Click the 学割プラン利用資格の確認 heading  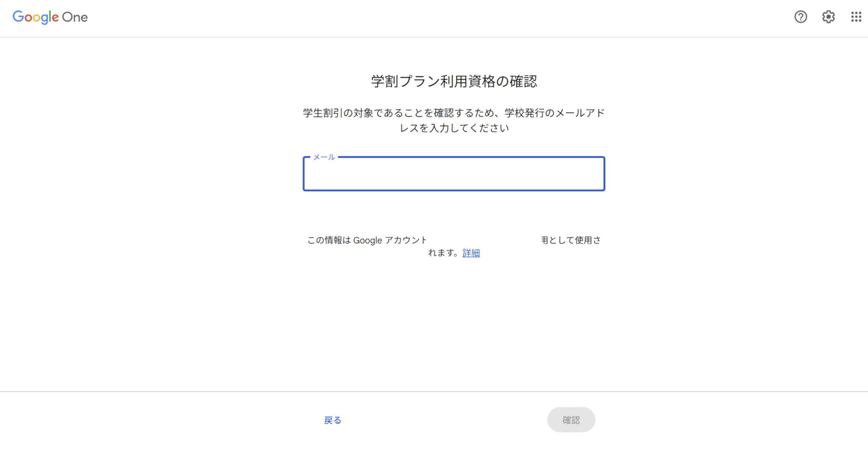click(454, 81)
